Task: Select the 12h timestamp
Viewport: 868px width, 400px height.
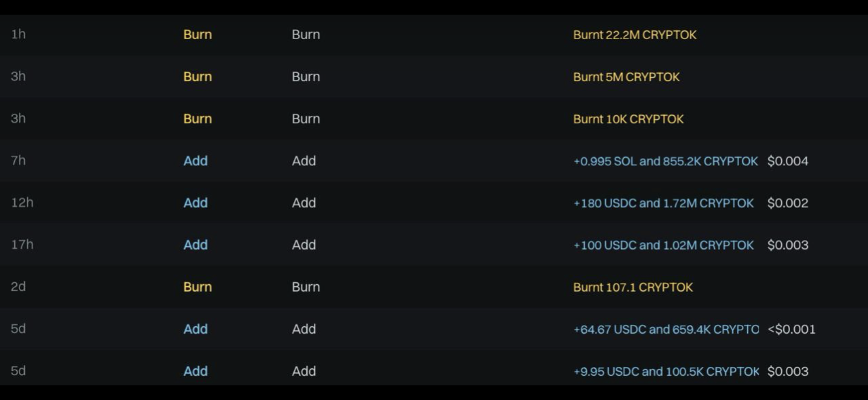Action: click(22, 203)
